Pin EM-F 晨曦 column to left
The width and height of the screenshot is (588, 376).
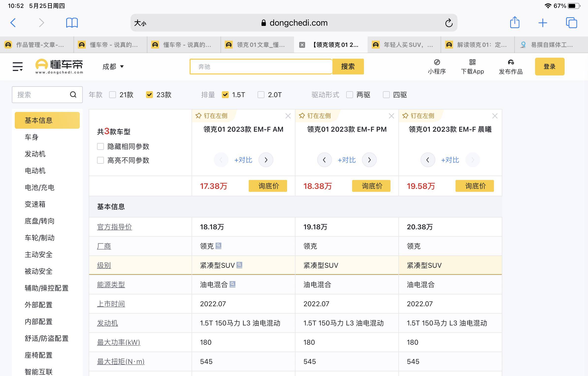418,116
